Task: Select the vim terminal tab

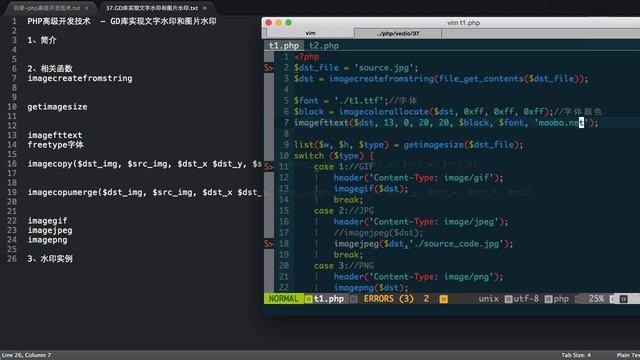Action: point(310,33)
